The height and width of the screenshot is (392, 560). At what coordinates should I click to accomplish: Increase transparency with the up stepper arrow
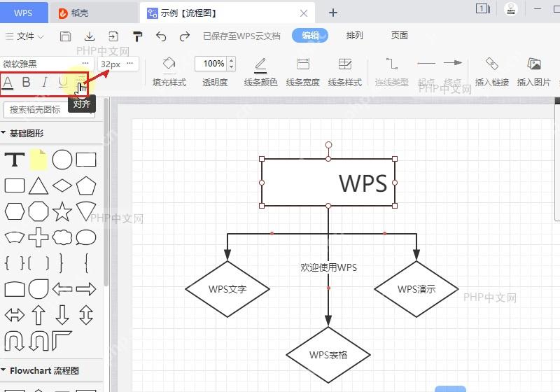click(x=232, y=60)
